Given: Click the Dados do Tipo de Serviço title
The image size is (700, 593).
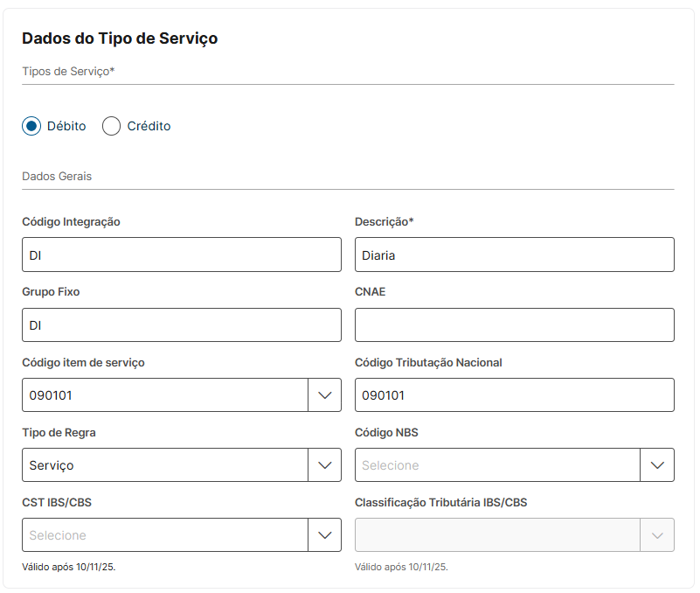Looking at the screenshot, I should coord(120,38).
